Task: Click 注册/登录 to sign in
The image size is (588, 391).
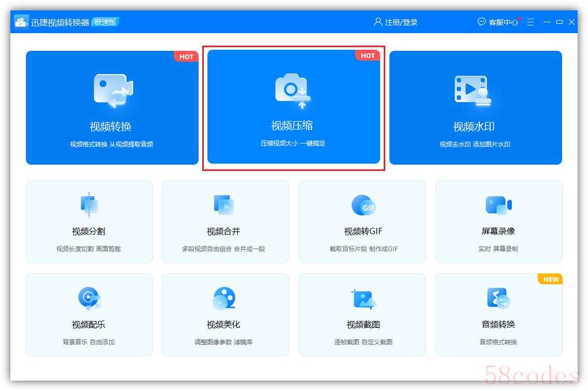Action: (401, 22)
